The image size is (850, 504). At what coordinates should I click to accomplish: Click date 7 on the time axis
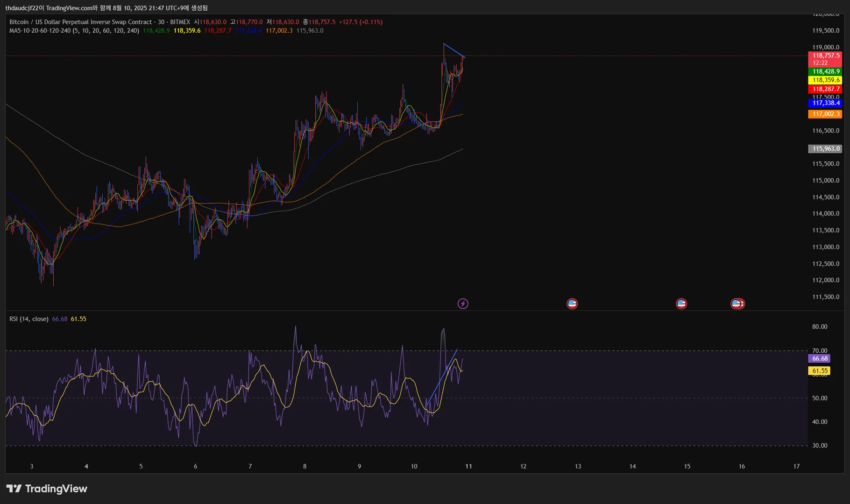point(250,466)
